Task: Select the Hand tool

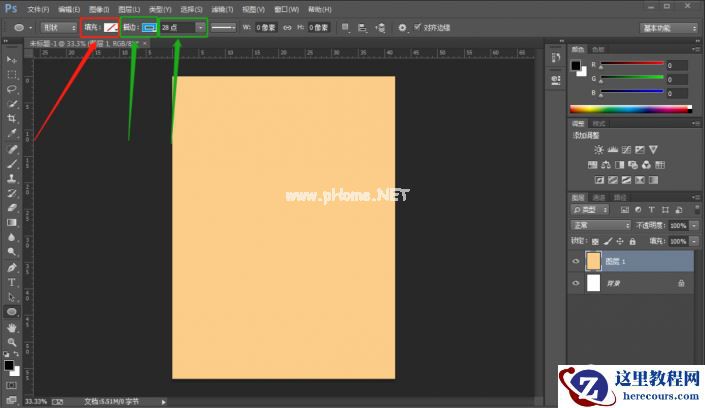Action: (12, 328)
